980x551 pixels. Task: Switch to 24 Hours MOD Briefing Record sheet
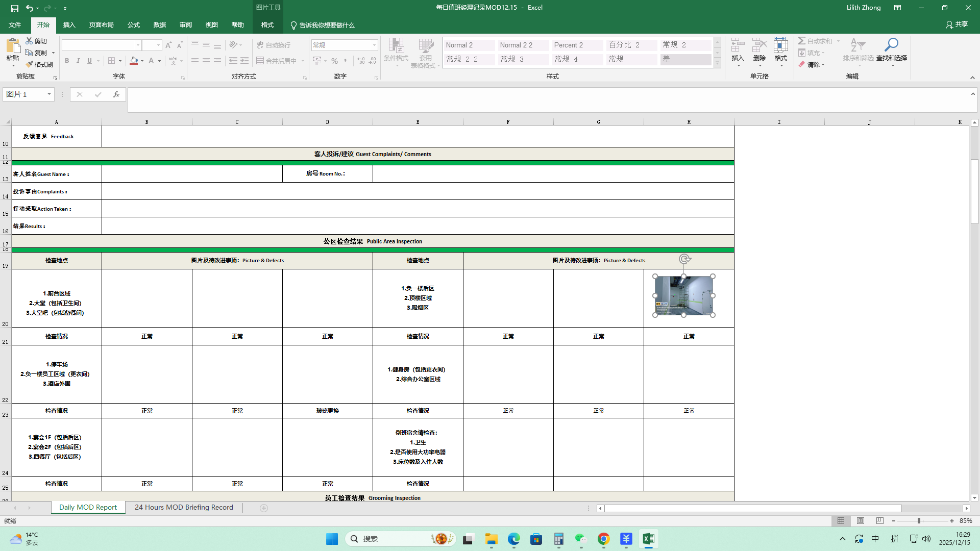pos(184,508)
